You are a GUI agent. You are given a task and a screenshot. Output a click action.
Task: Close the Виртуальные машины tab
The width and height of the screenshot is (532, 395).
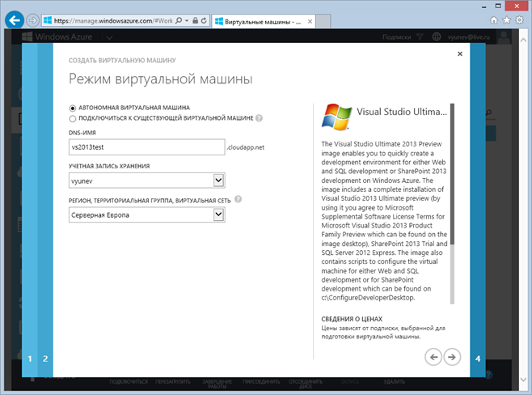[310, 22]
